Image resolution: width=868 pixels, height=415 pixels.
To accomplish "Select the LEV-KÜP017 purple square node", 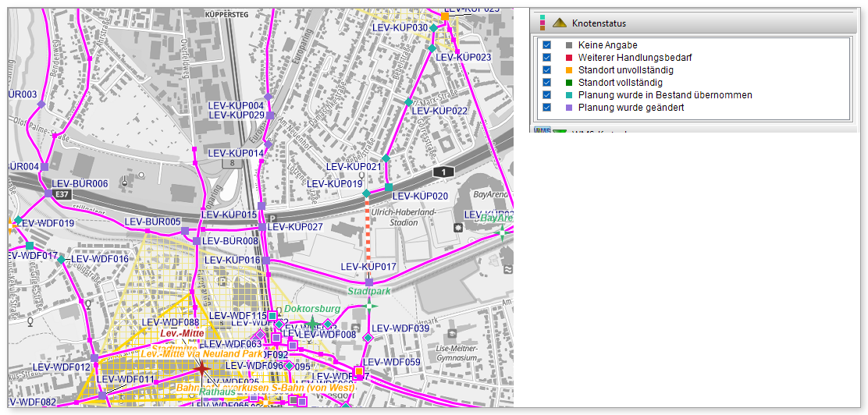I will coord(369,282).
